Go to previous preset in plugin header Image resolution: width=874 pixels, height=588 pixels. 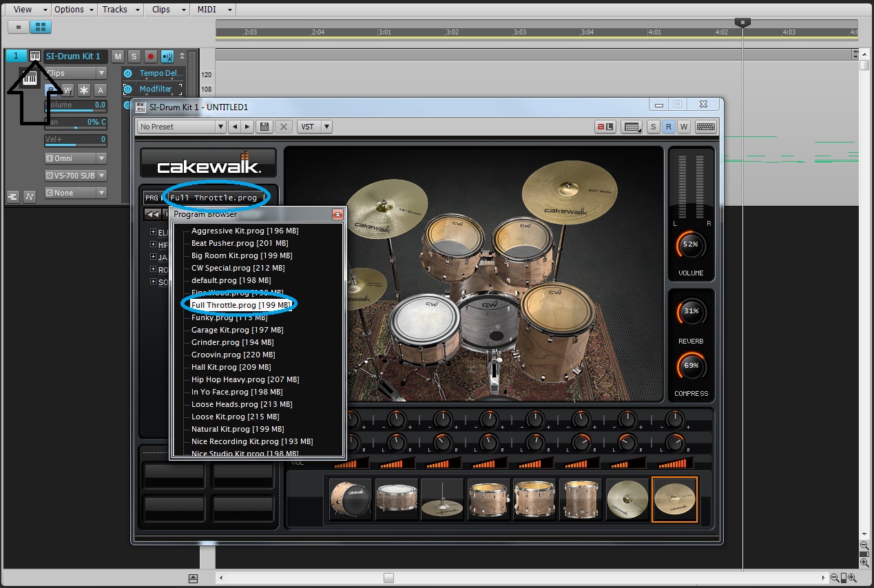[235, 127]
